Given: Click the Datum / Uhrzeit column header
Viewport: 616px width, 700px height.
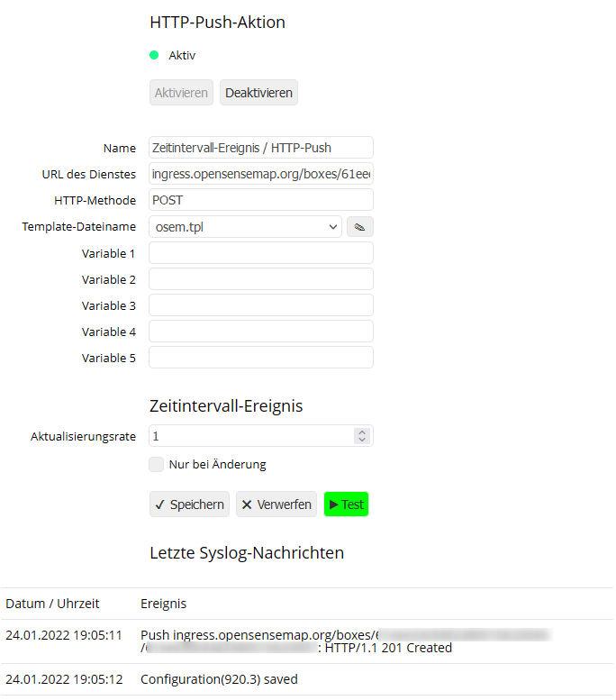Looking at the screenshot, I should [x=52, y=604].
